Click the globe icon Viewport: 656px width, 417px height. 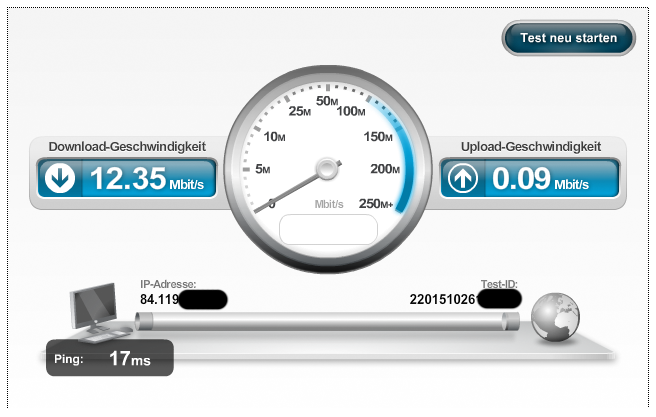[x=555, y=317]
